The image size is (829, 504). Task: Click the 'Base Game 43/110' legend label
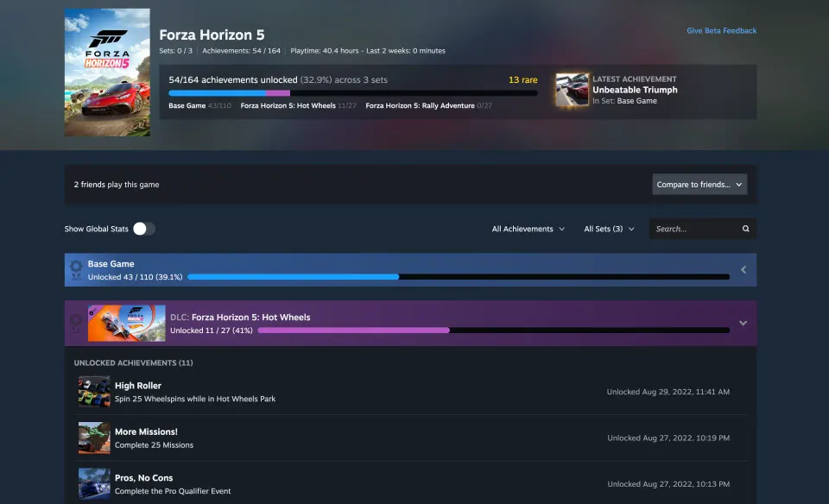[199, 105]
